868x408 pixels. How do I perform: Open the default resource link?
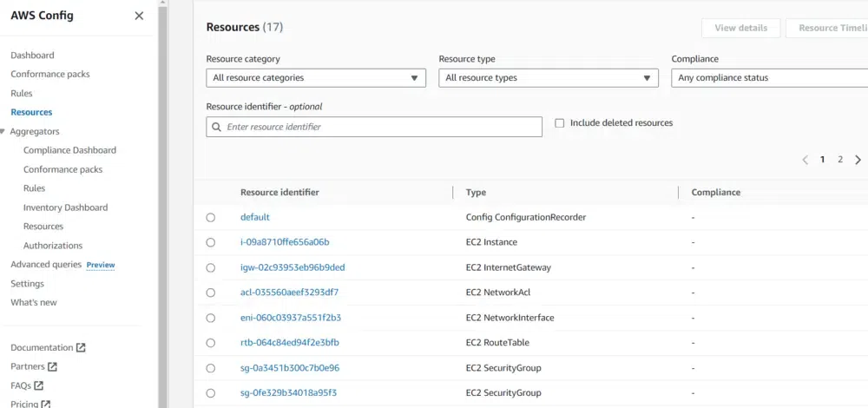[254, 217]
